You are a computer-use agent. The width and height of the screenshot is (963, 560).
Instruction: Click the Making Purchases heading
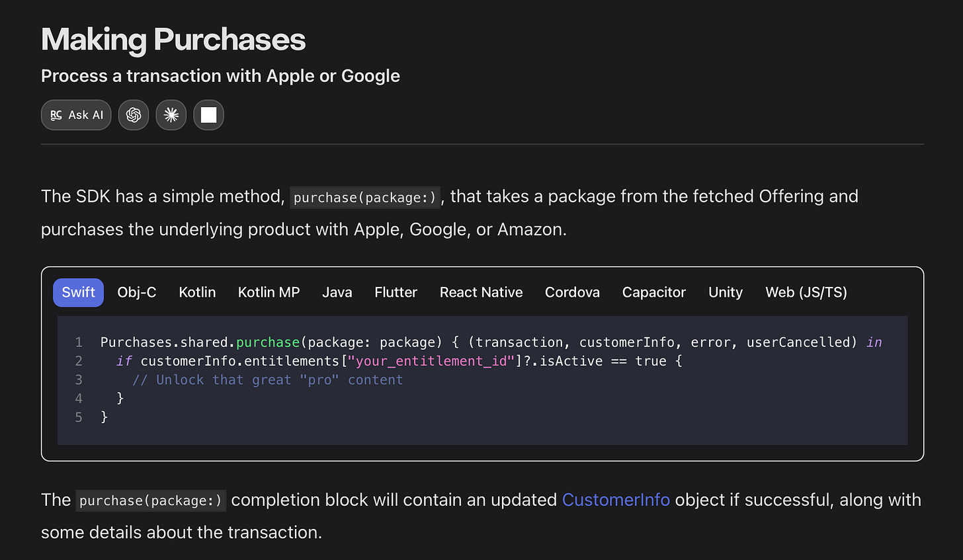click(x=173, y=40)
